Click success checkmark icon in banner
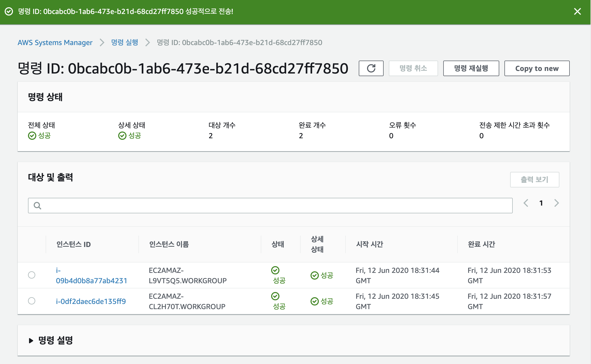This screenshot has height=364, width=591. coord(9,11)
